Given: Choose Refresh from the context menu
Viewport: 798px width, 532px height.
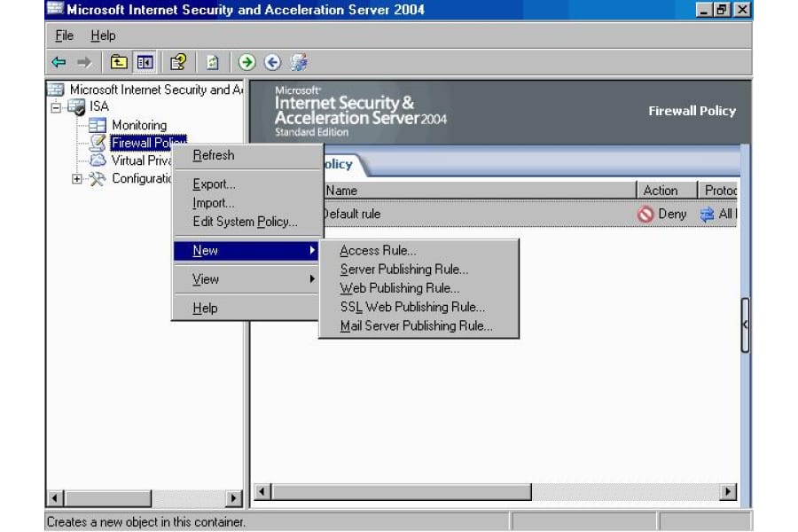Looking at the screenshot, I should 246,155.
